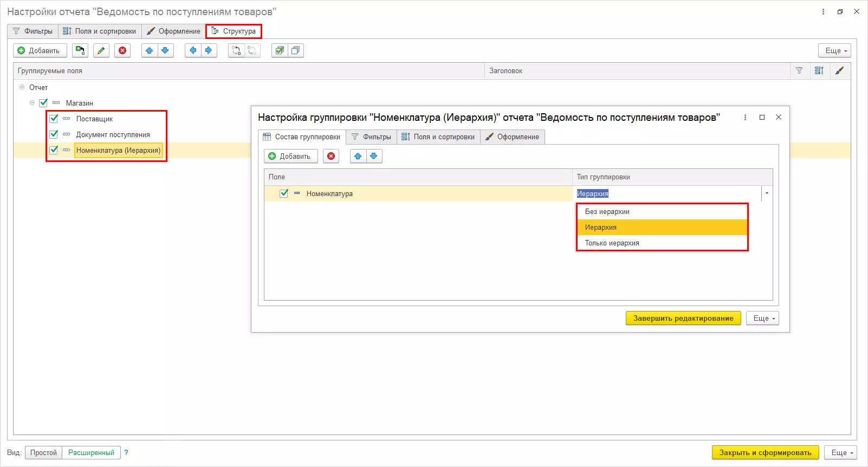This screenshot has height=467, width=868.
Task: Click the grouping icon beside Поставщик
Action: click(66, 119)
